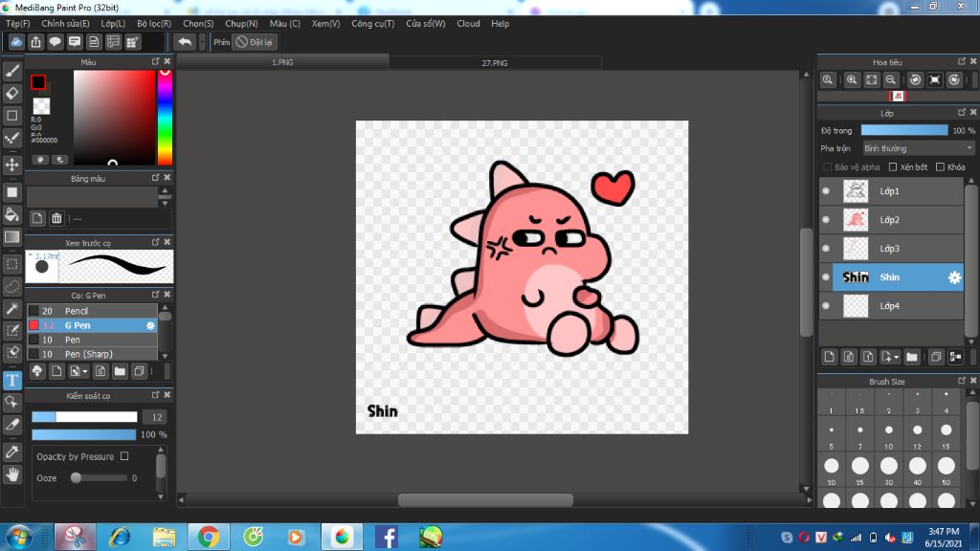
Task: Select the Operation tool below Text tool
Action: point(11,402)
